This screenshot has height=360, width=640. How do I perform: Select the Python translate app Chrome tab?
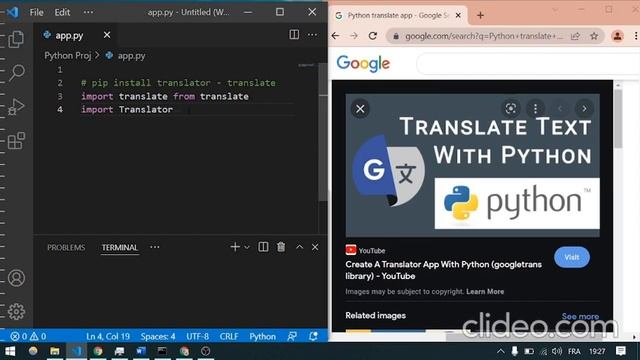pos(398,16)
